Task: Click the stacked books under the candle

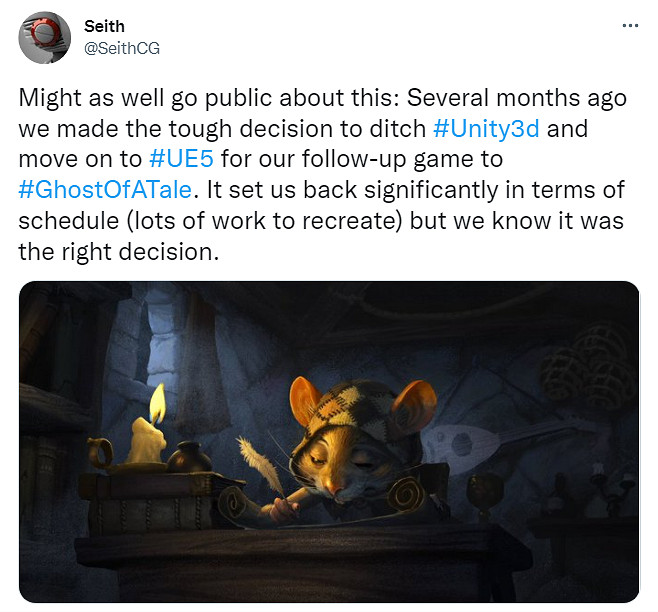Action: [x=153, y=502]
